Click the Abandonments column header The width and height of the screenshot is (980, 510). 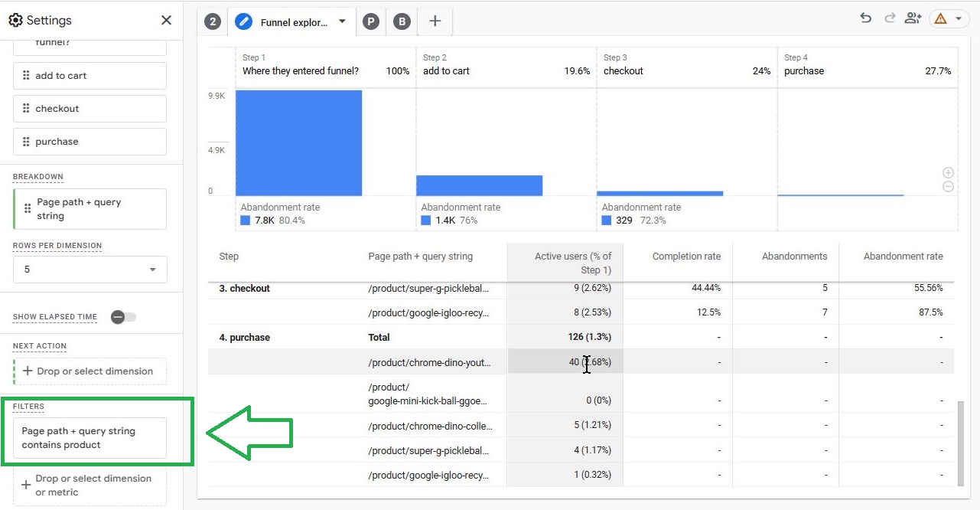[x=794, y=257]
